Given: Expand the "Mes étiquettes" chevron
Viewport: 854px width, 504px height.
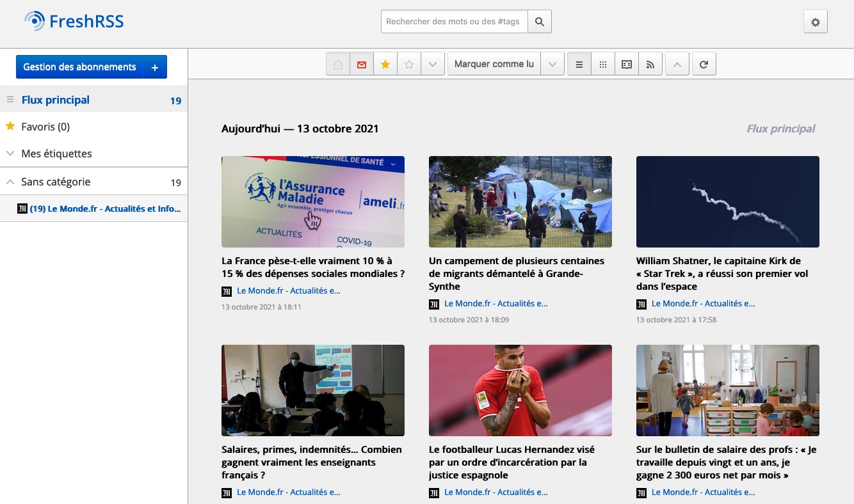Looking at the screenshot, I should [10, 154].
